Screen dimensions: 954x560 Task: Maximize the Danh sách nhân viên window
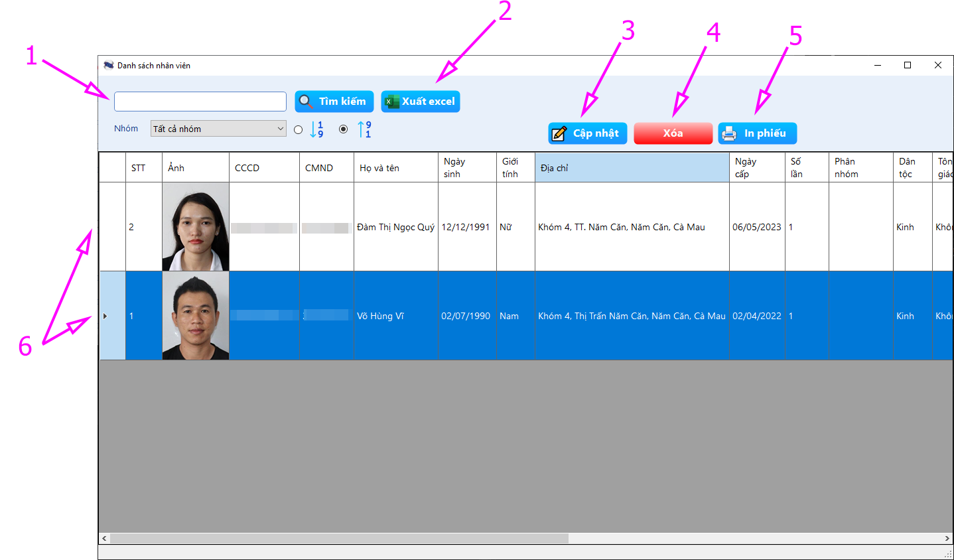coord(908,65)
